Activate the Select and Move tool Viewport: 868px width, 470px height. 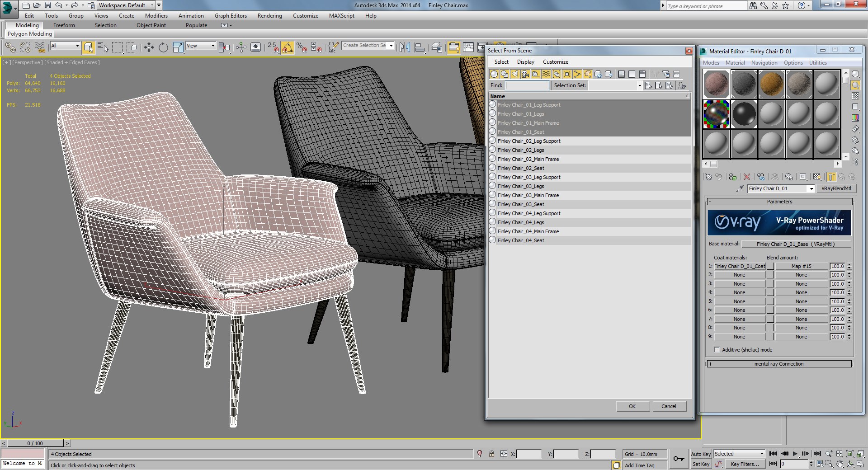(x=149, y=47)
